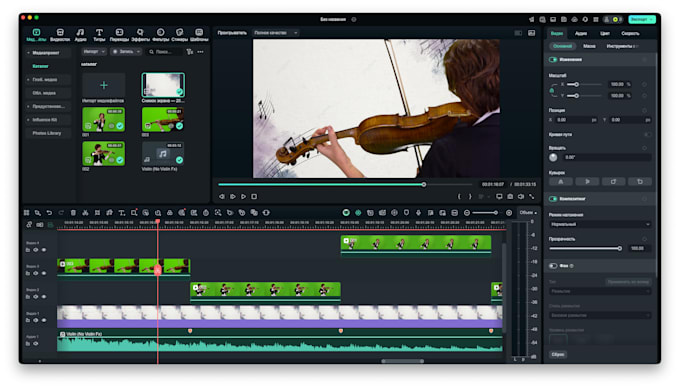The height and width of the screenshot is (389, 680).
Task: Click the Экспорт export button
Action: tap(641, 20)
